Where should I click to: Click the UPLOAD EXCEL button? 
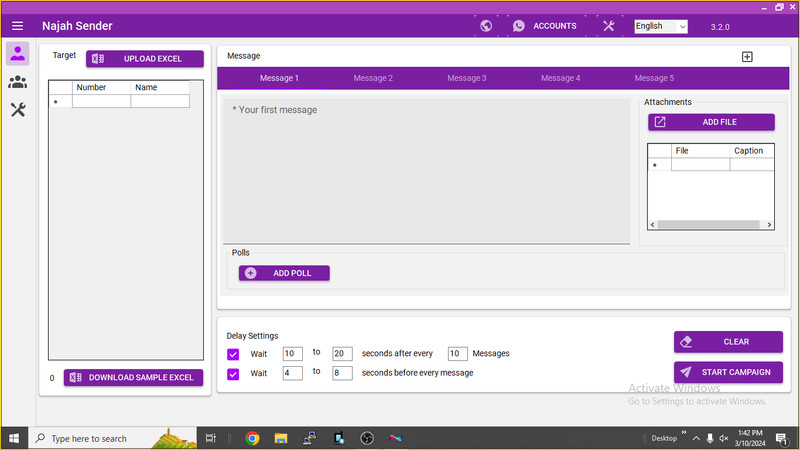point(145,59)
